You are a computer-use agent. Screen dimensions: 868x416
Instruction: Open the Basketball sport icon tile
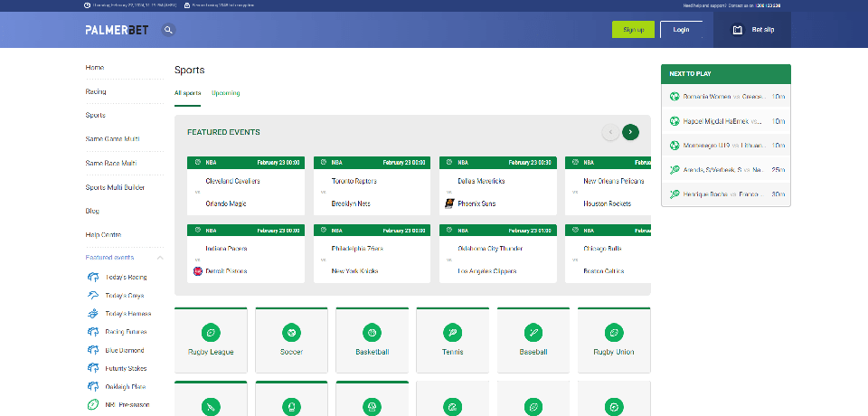372,332
